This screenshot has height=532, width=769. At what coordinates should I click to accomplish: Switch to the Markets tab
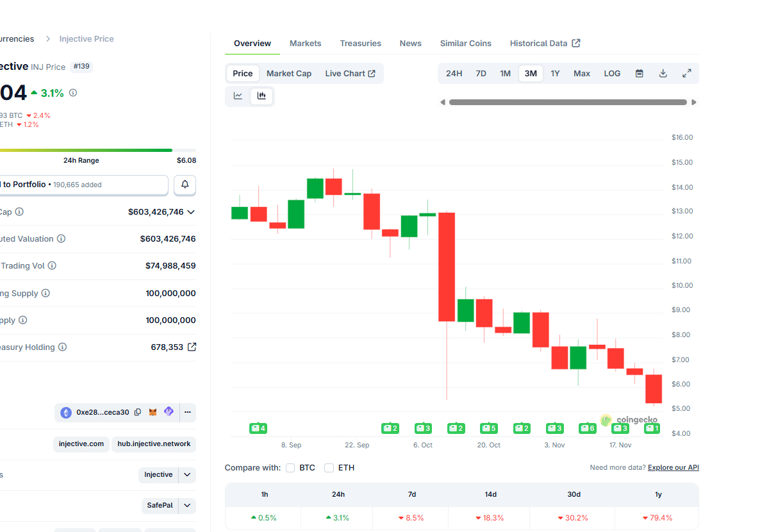(305, 44)
